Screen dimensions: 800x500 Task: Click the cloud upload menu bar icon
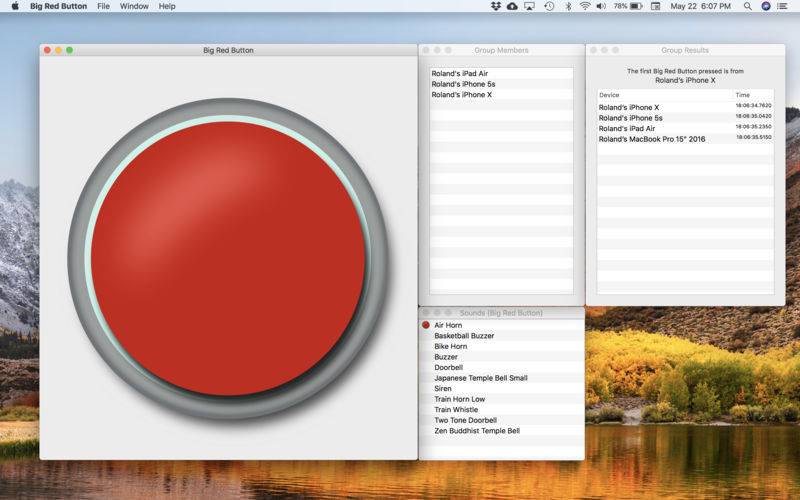[512, 6]
